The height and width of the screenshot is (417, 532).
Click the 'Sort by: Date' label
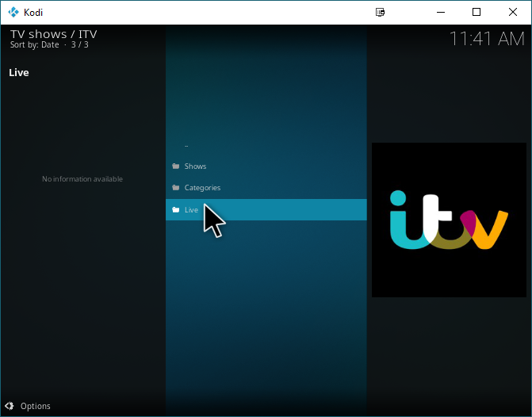35,44
